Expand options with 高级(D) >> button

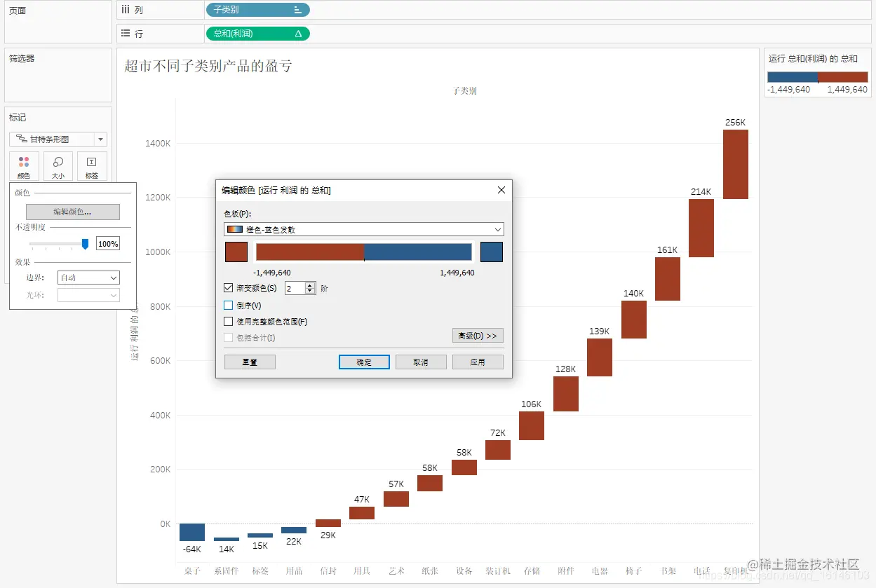478,336
